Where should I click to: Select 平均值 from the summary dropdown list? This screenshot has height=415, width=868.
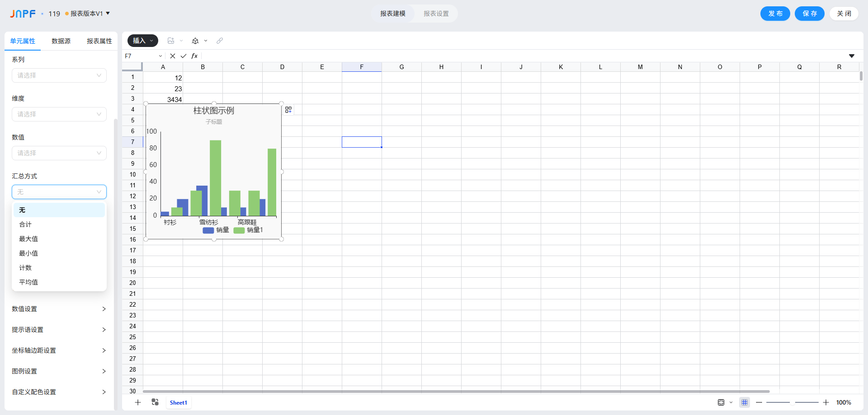(28, 282)
